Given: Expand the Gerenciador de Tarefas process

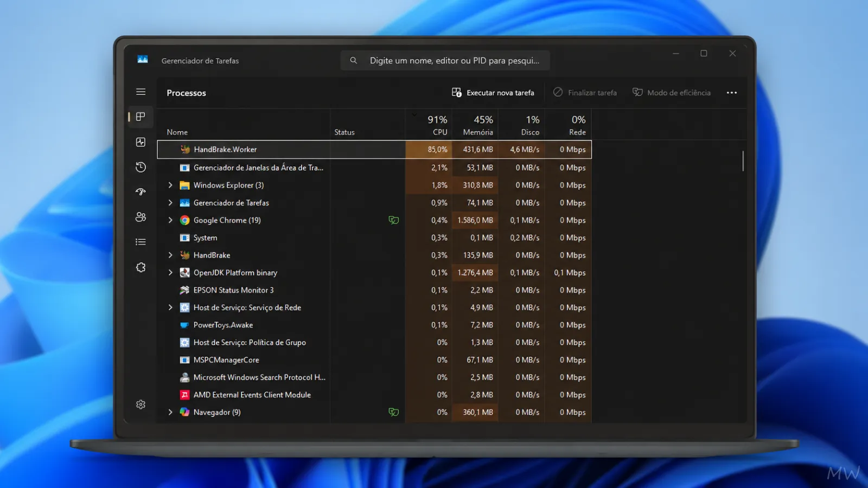Looking at the screenshot, I should coord(170,203).
